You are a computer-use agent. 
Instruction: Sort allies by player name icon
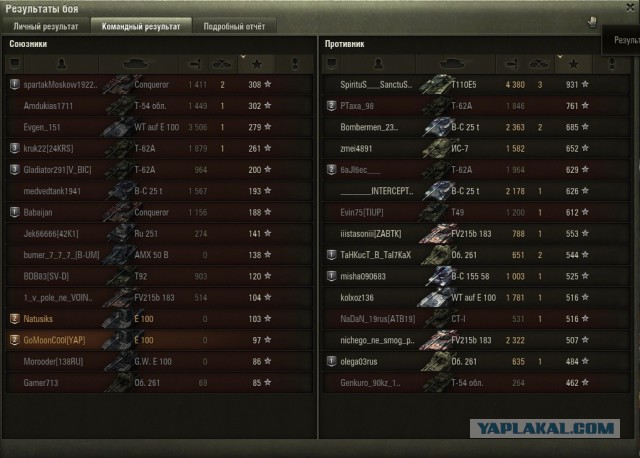tap(61, 64)
